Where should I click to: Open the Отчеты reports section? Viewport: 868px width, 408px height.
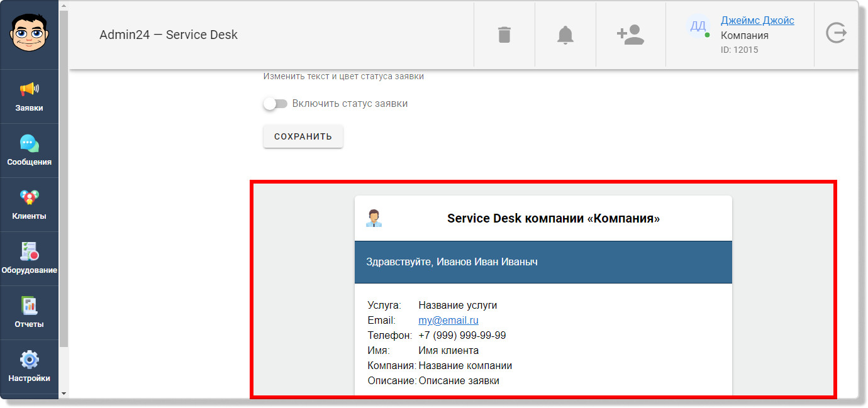pyautogui.click(x=30, y=312)
